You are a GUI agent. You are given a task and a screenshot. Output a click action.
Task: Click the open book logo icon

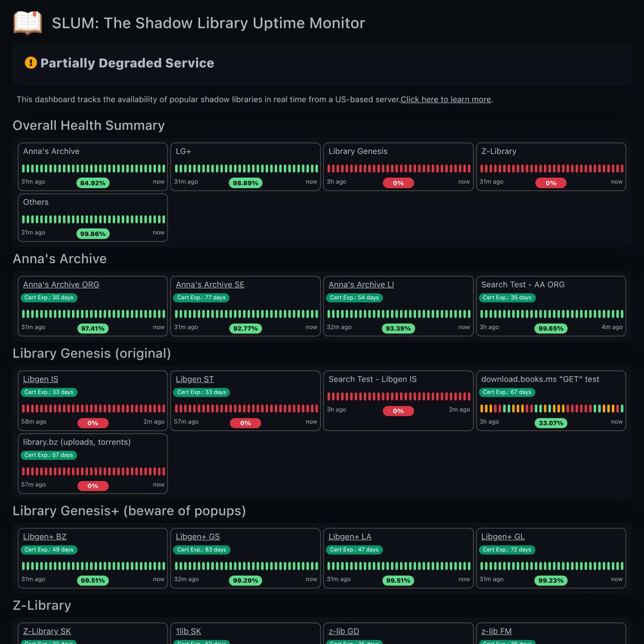click(28, 23)
